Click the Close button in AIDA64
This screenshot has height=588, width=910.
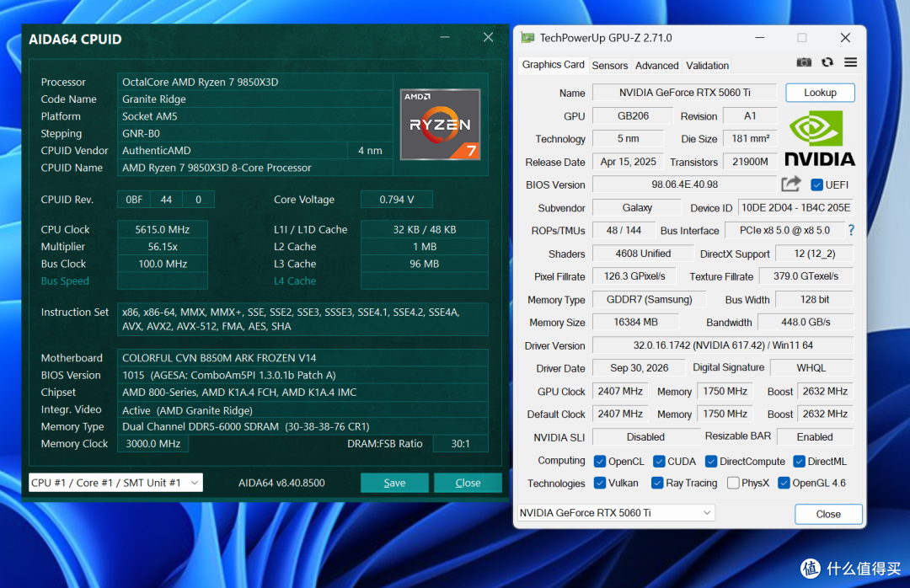click(x=468, y=483)
